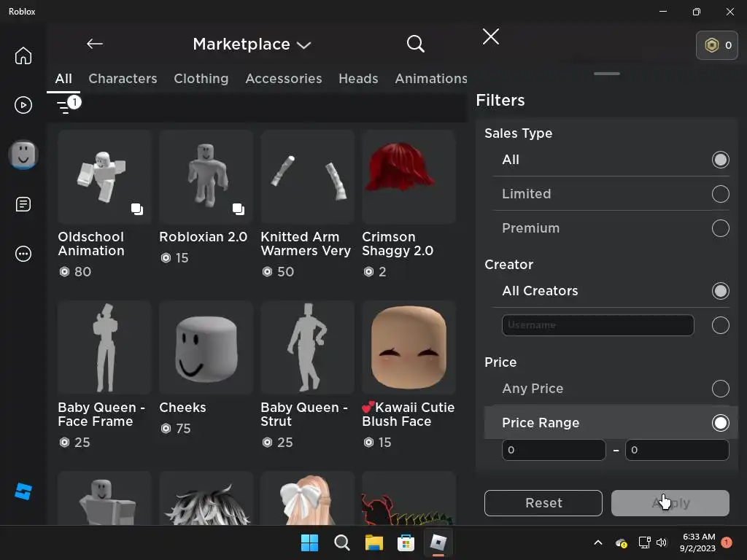747x560 pixels.
Task: Open Baby Queen - Face Frame thumbnail
Action: coord(104,347)
